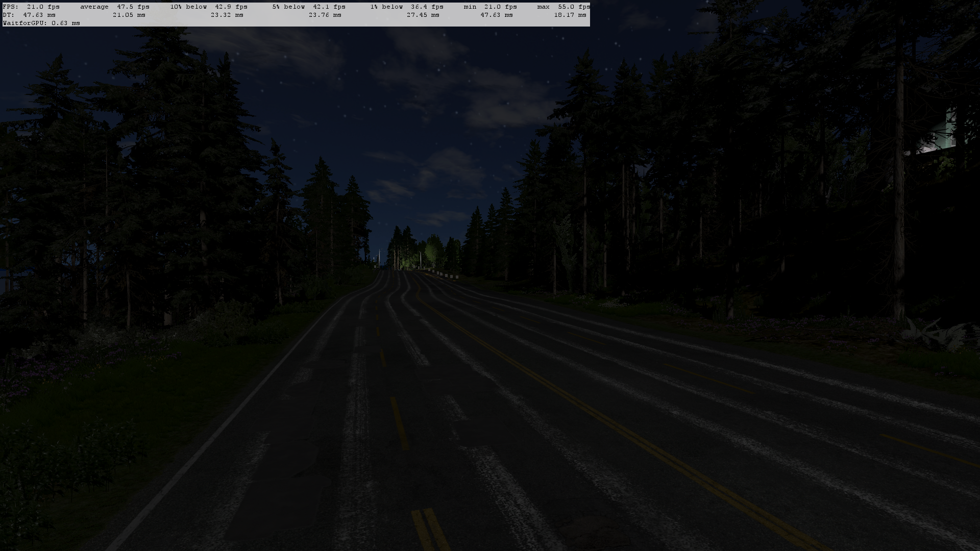
Task: Select the '42.9 fps' value
Action: [231, 7]
